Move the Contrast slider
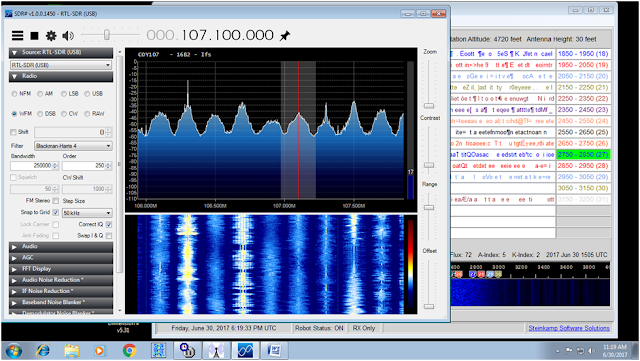 [429, 165]
